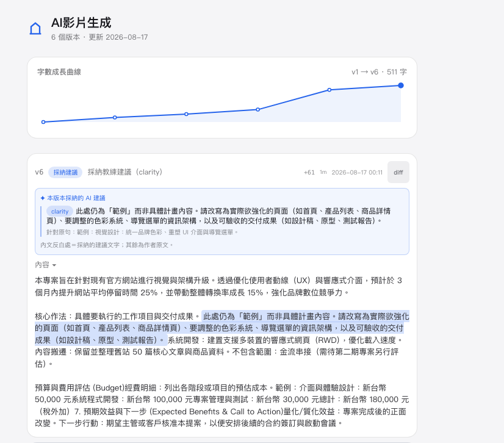Open the diff view for v6
Screen dimensions: 504x443
click(x=398, y=172)
